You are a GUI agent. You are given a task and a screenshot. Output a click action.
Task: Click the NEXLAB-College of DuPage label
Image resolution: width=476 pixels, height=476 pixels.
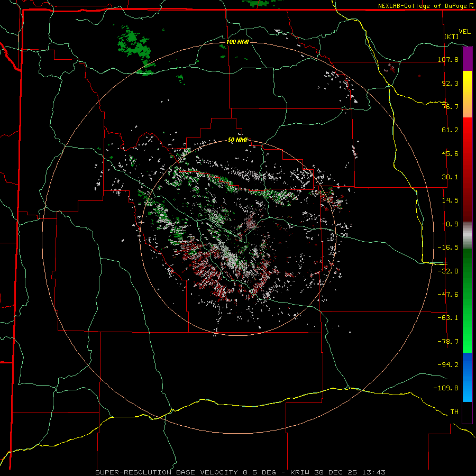(x=422, y=6)
